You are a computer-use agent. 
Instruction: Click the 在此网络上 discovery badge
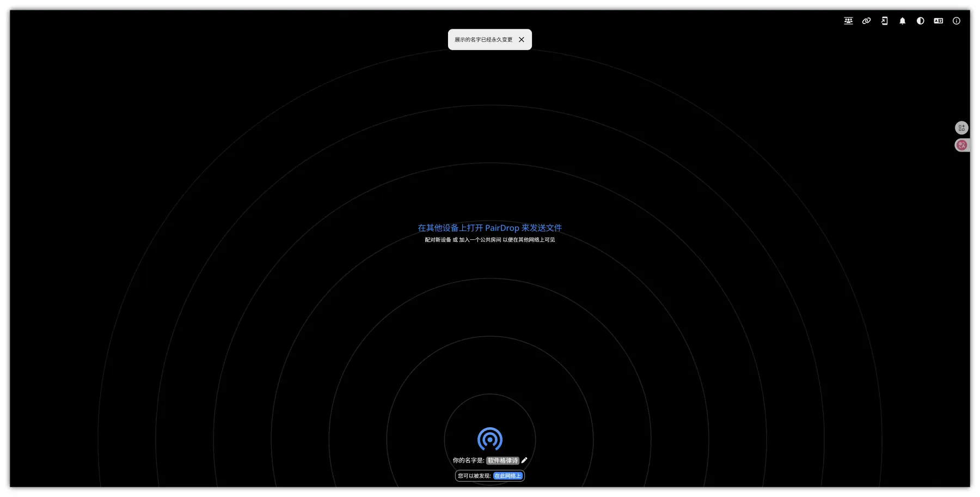[x=508, y=476]
